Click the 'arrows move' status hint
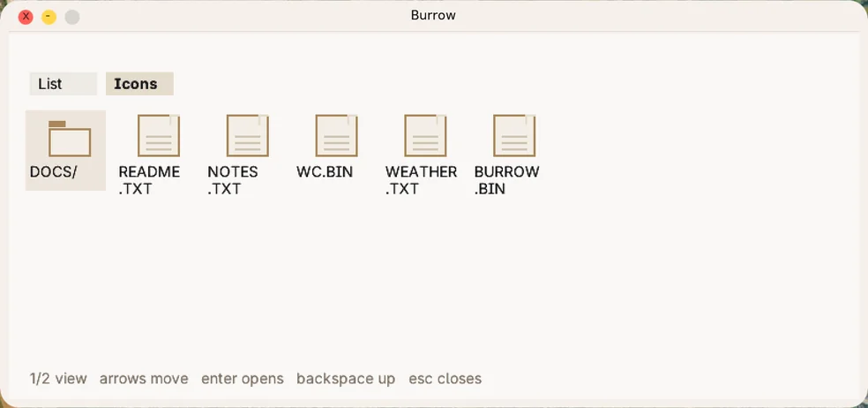The image size is (868, 408). click(x=144, y=379)
